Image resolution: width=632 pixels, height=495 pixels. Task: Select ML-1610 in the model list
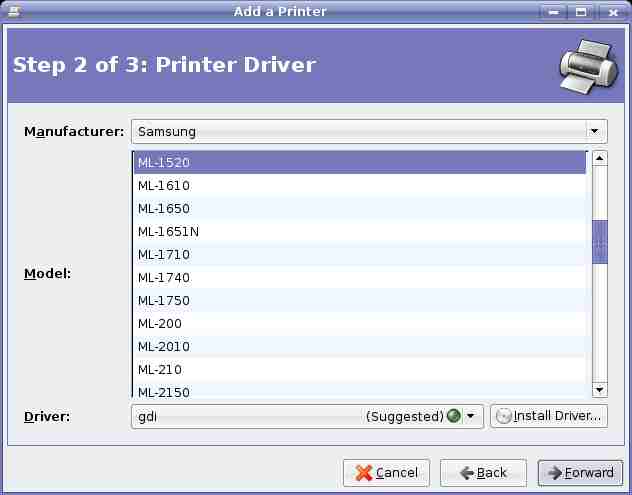(360, 185)
